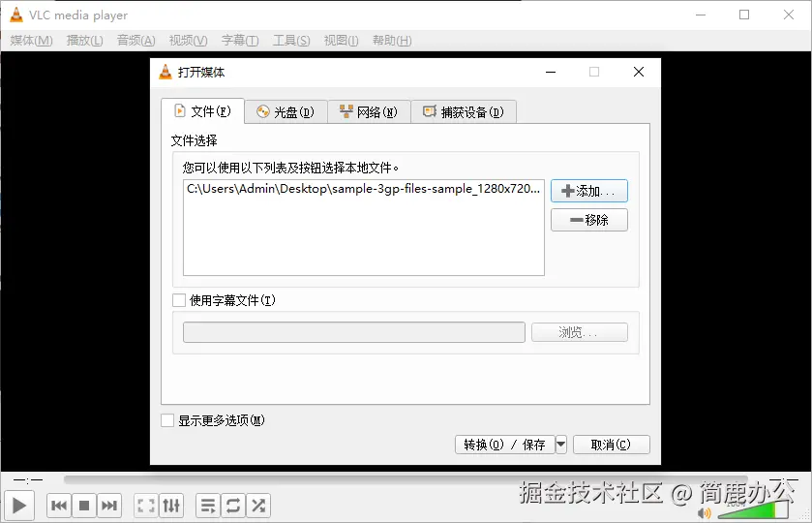Skip to previous track button

(59, 506)
